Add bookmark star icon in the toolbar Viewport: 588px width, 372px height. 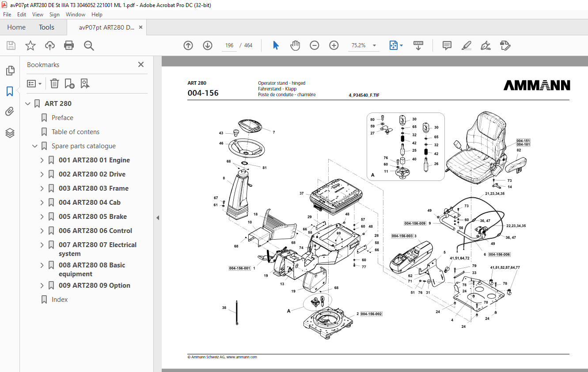point(30,45)
